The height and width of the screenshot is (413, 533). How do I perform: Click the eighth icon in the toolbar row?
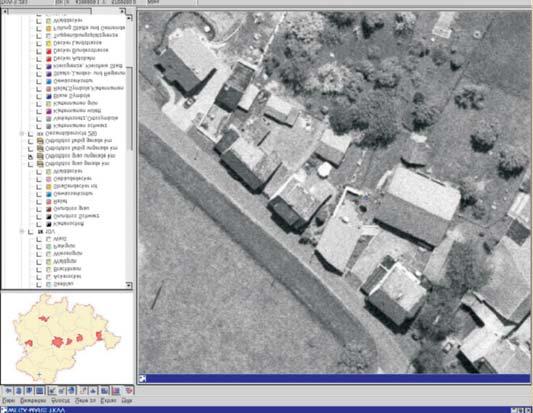pyautogui.click(x=83, y=391)
